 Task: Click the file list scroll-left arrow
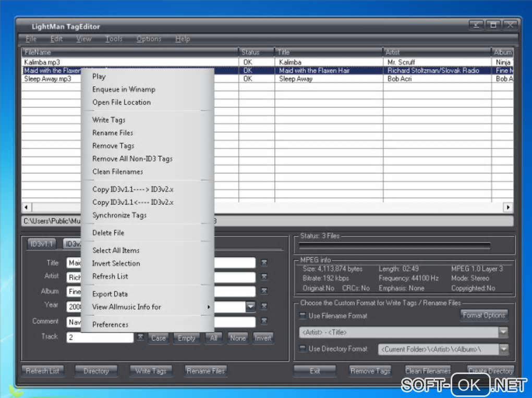pyautogui.click(x=27, y=207)
